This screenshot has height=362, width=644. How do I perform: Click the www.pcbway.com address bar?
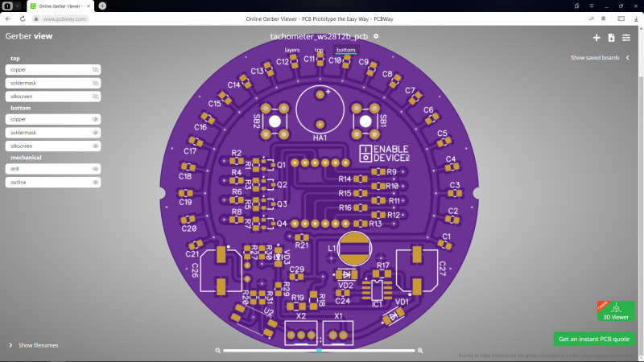64,18
